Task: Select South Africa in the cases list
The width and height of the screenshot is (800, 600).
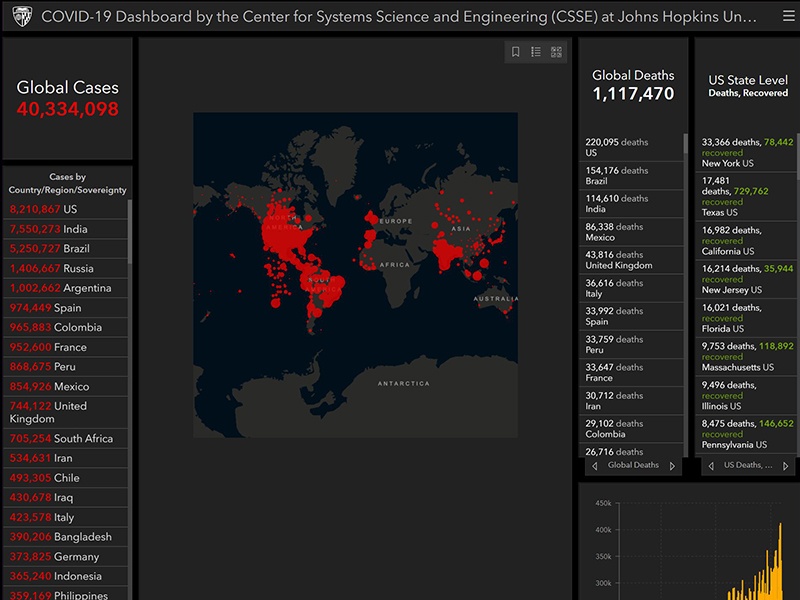Action: (65, 438)
